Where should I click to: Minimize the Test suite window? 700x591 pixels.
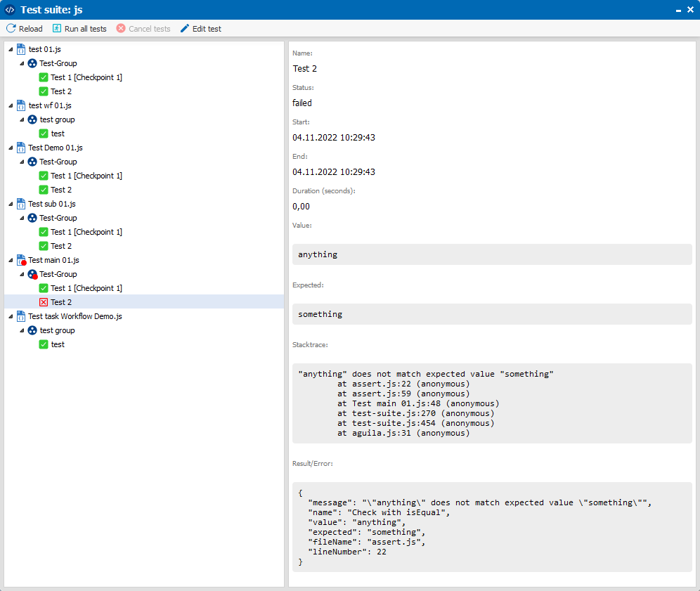(x=679, y=10)
